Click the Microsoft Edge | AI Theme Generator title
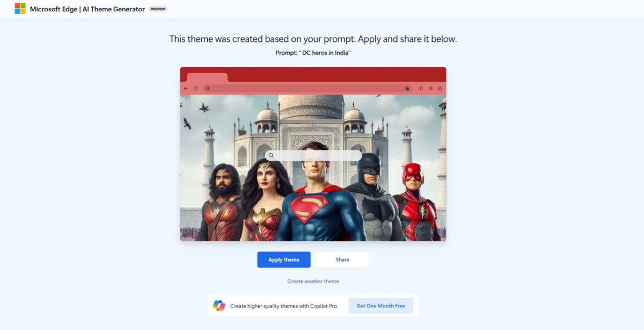This screenshot has height=330, width=644. click(87, 9)
